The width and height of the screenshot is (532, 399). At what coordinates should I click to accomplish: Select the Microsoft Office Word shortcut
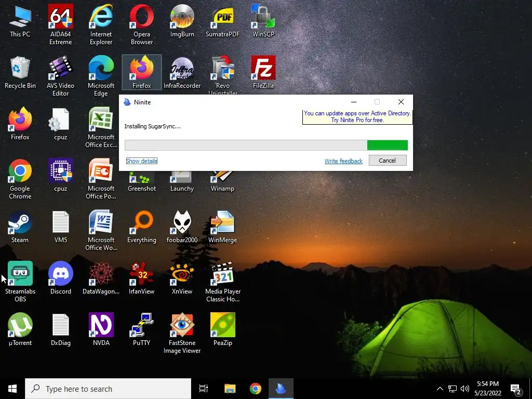click(x=101, y=231)
